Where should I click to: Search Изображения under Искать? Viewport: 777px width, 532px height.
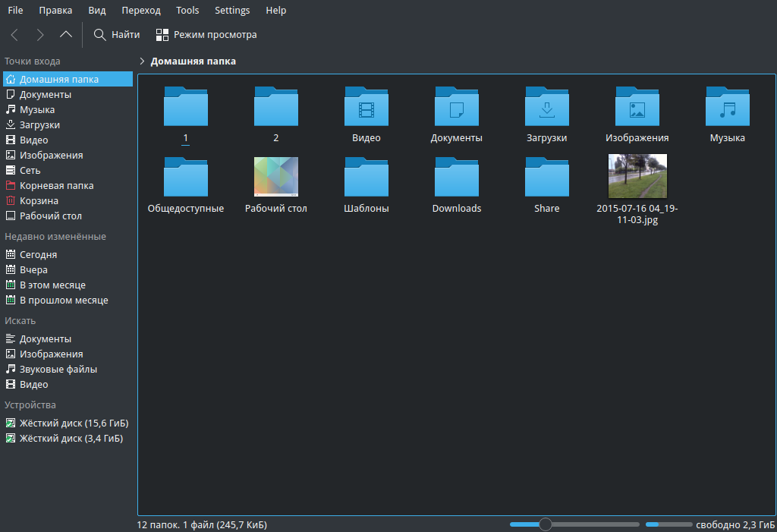coord(68,354)
